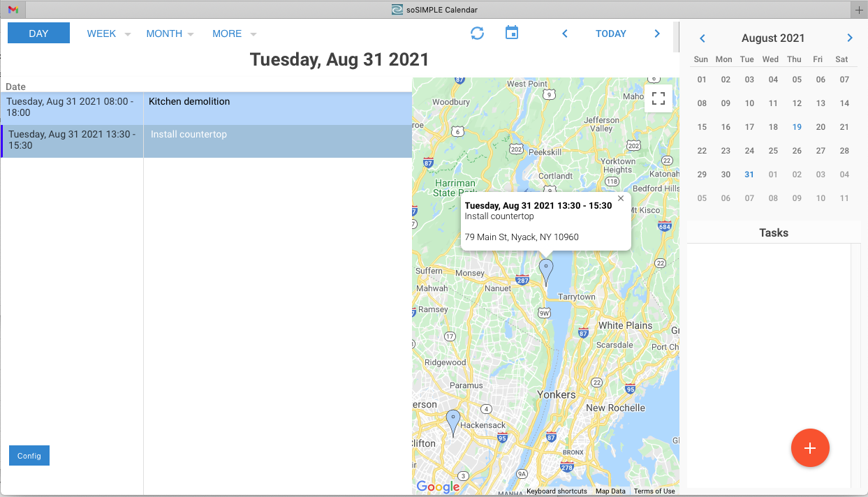Go to next day arrow in toolbar

click(657, 34)
